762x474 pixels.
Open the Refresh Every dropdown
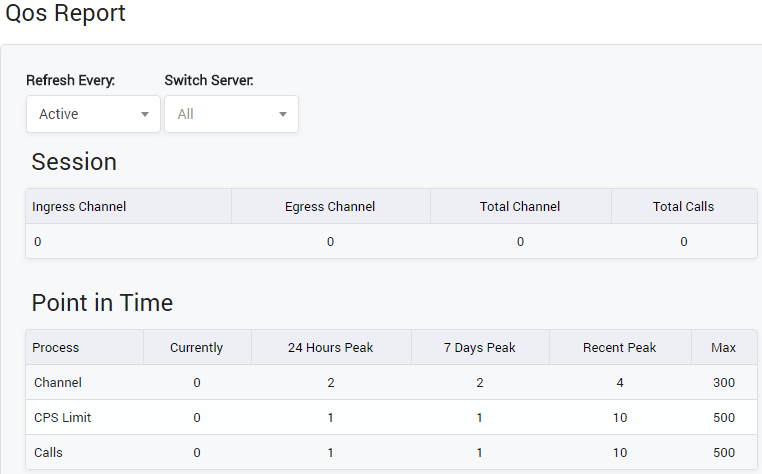(93, 114)
